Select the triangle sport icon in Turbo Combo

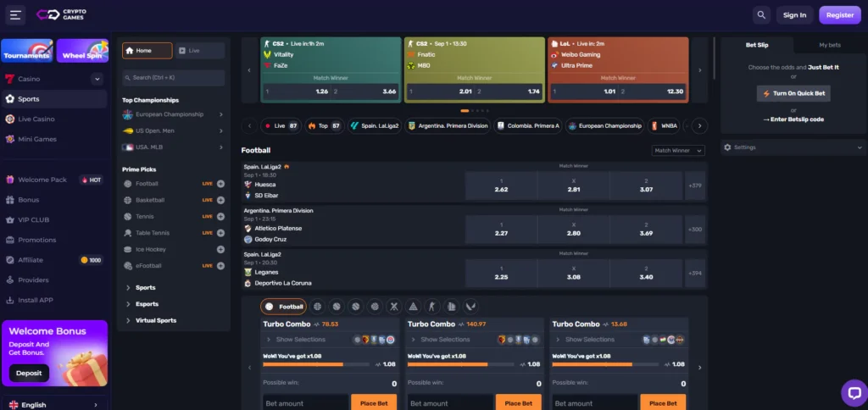click(x=413, y=307)
